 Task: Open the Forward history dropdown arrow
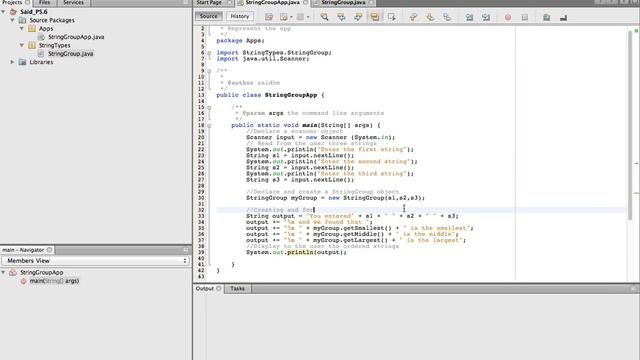[x=308, y=18]
